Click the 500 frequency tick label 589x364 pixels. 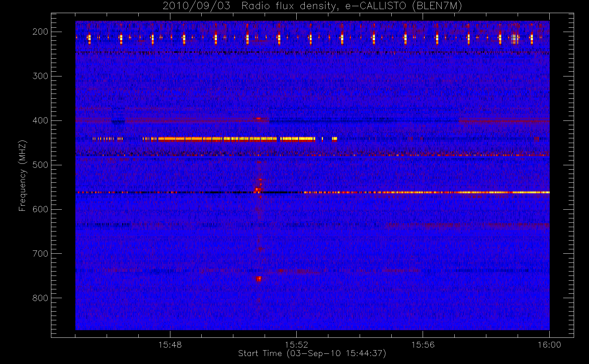pos(40,165)
